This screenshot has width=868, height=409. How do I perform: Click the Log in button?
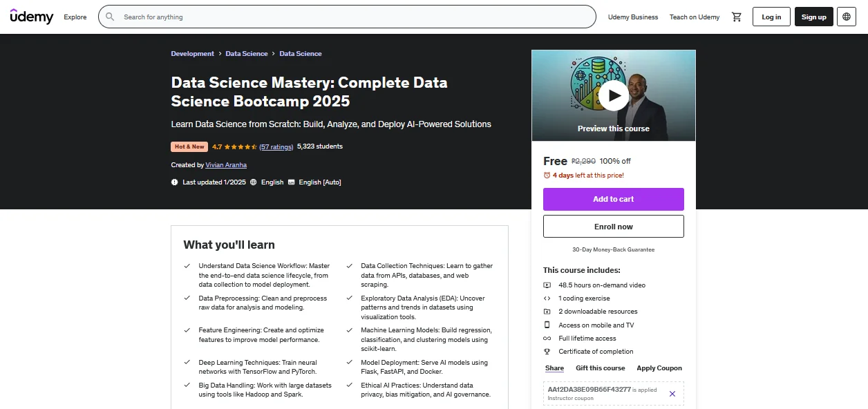click(771, 17)
